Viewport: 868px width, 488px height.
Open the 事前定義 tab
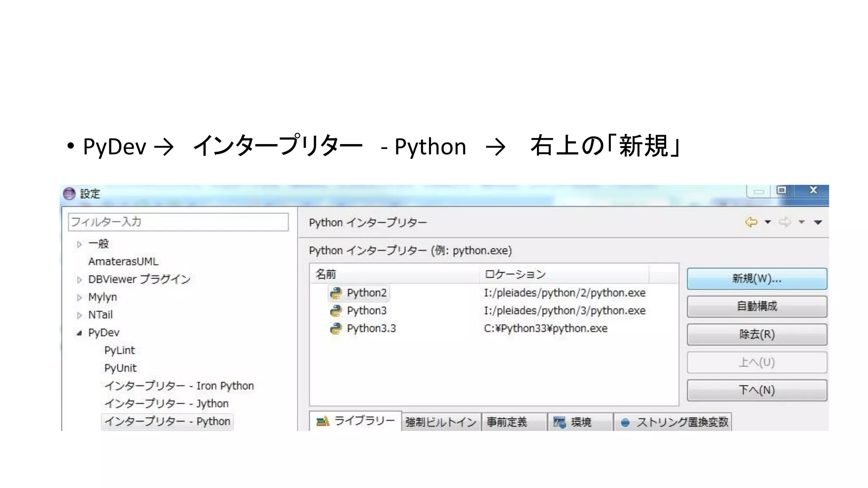point(514,422)
